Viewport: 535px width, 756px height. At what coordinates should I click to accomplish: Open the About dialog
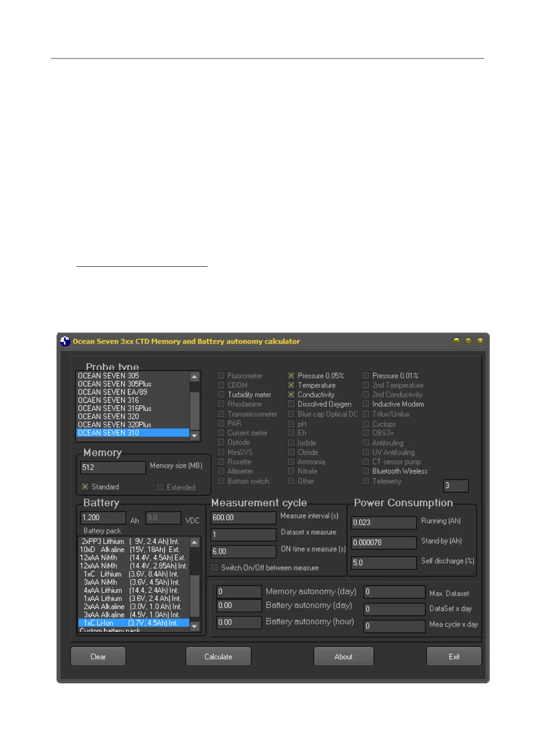(344, 656)
